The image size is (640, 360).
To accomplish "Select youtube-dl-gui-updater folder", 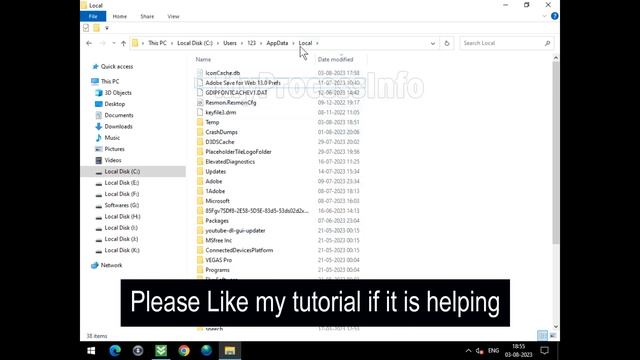I will 235,230.
